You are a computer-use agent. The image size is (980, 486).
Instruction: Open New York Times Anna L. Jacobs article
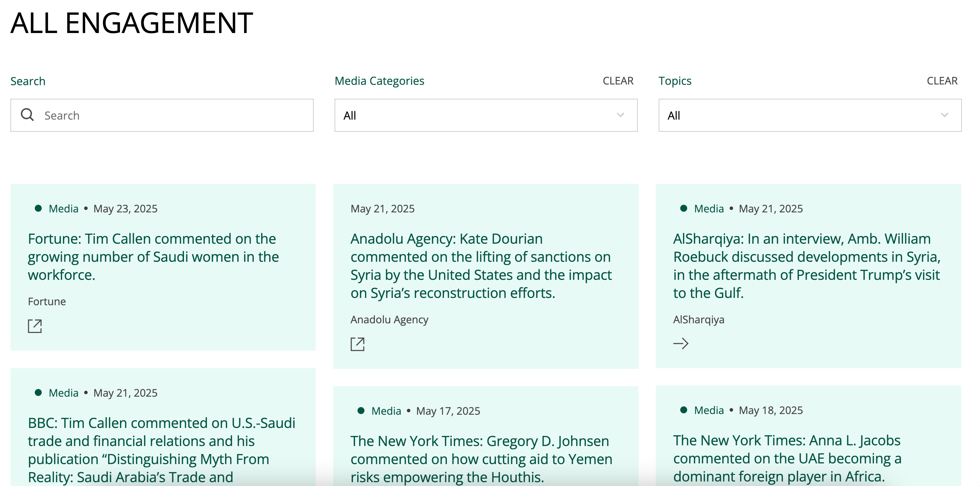point(787,458)
